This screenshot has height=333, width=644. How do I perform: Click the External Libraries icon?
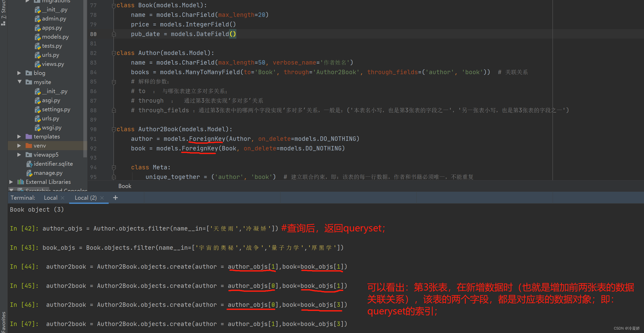click(21, 182)
